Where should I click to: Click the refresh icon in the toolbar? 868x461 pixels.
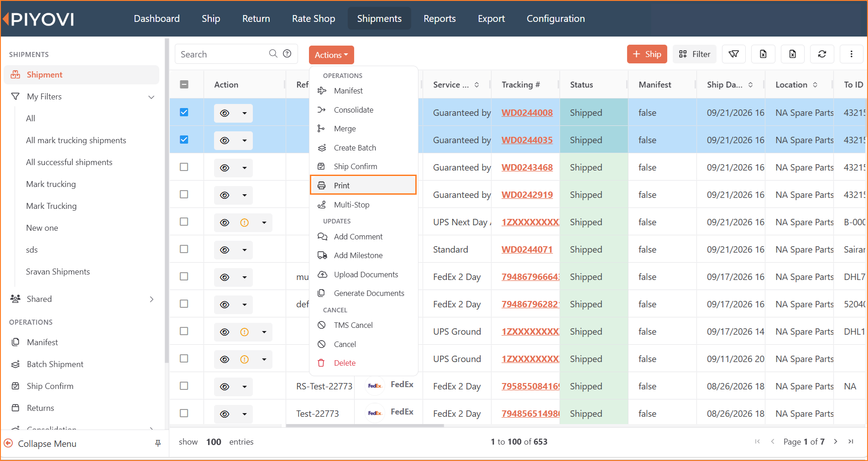[822, 54]
